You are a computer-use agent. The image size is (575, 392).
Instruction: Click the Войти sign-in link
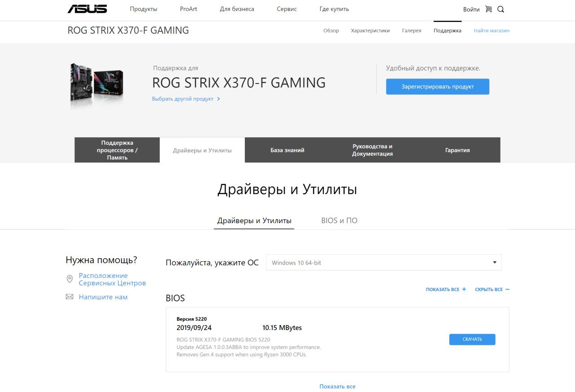(471, 9)
